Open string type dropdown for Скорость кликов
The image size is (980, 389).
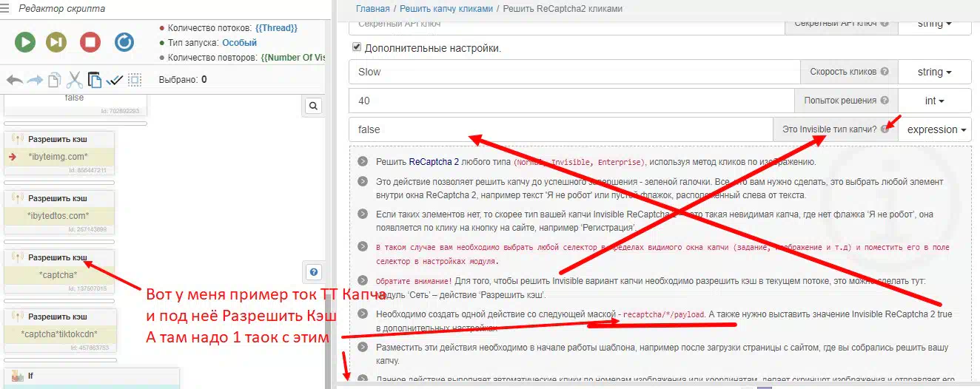click(934, 72)
